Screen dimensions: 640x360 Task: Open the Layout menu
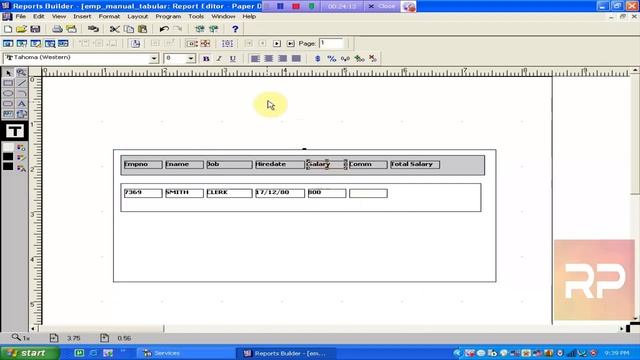[138, 16]
